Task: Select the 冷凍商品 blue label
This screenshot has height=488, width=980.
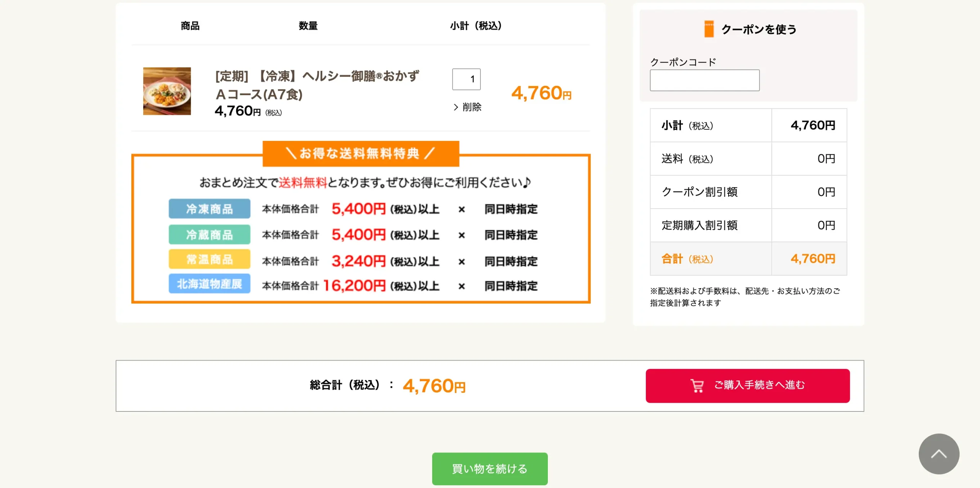Action: click(209, 209)
